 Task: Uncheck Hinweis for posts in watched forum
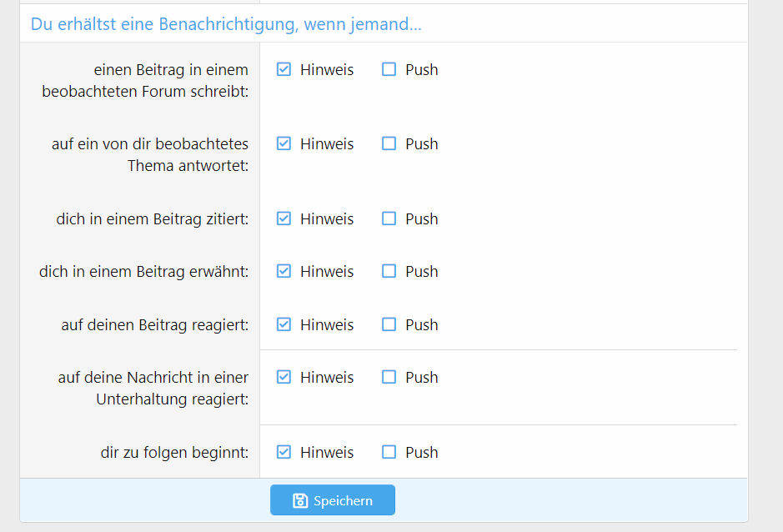click(x=284, y=69)
